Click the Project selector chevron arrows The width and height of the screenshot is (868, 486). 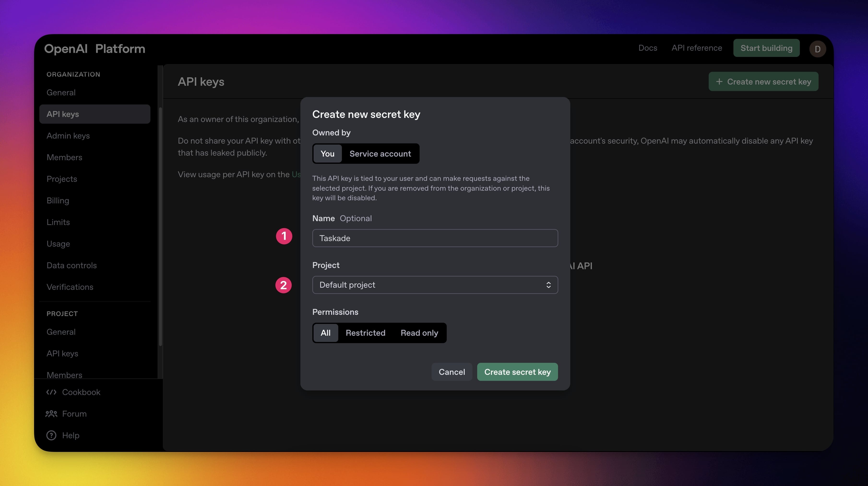click(548, 285)
